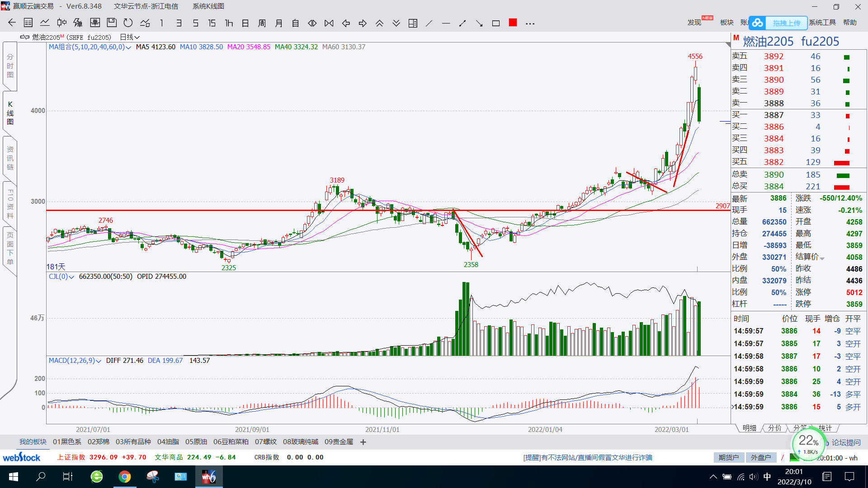Open the 结算价 dropdown arrow
The width and height of the screenshot is (868, 488).
pyautogui.click(x=822, y=258)
